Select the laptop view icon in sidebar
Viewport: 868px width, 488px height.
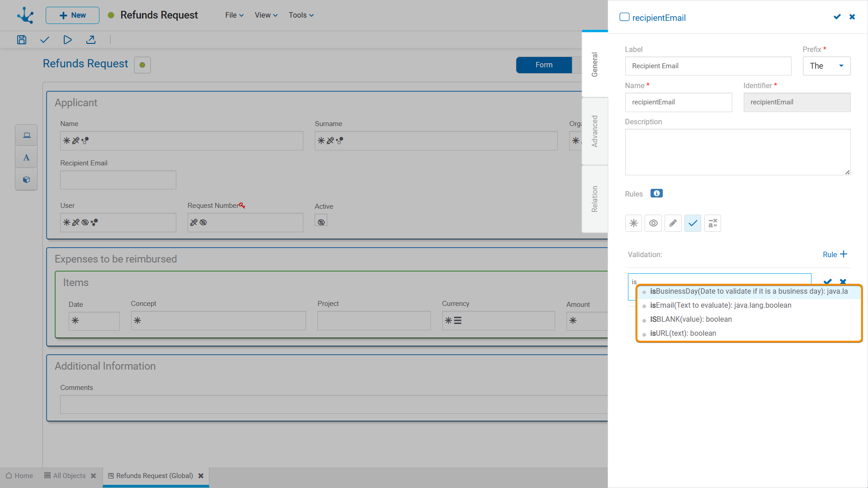coord(27,135)
